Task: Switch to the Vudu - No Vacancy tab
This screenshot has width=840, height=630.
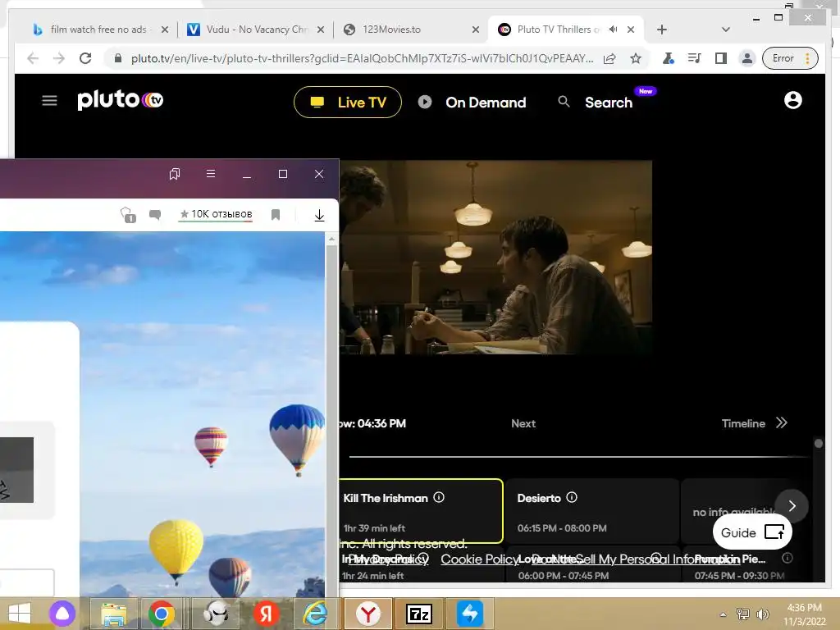Action: 254,30
